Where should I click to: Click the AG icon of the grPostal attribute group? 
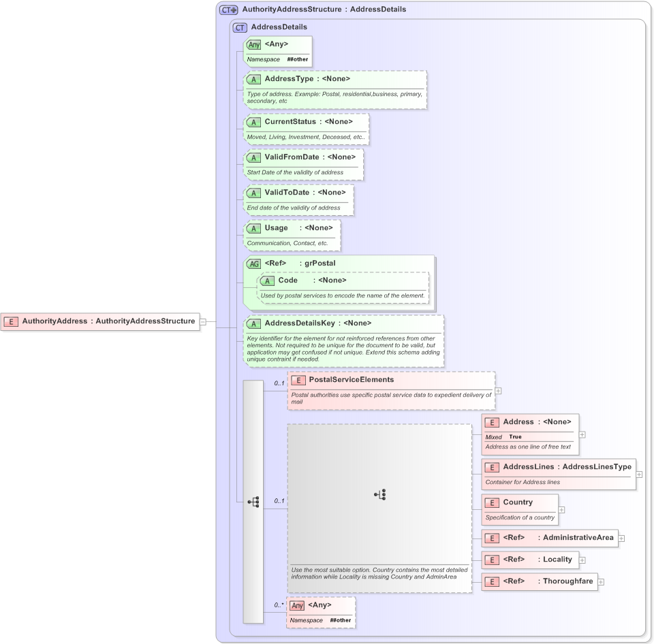[x=253, y=263]
